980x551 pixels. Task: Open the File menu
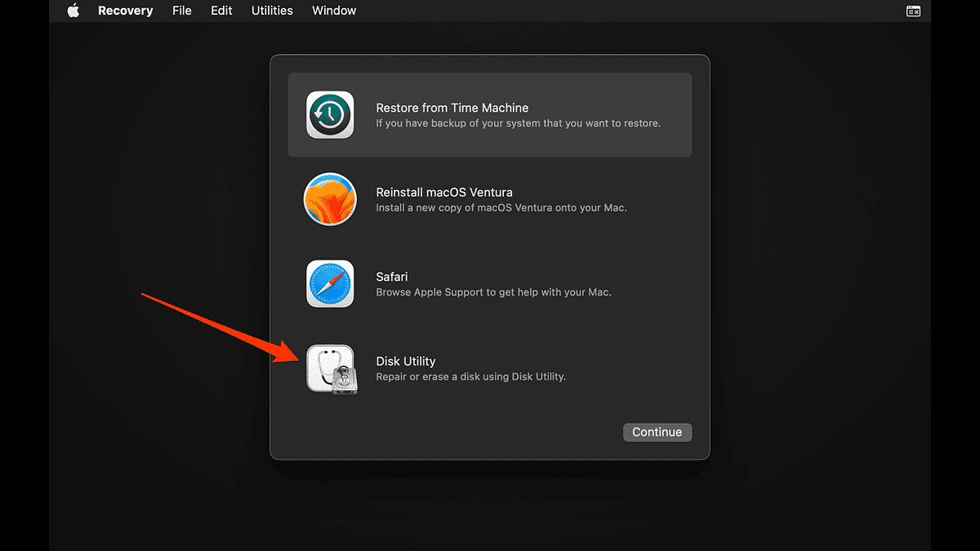tap(181, 11)
